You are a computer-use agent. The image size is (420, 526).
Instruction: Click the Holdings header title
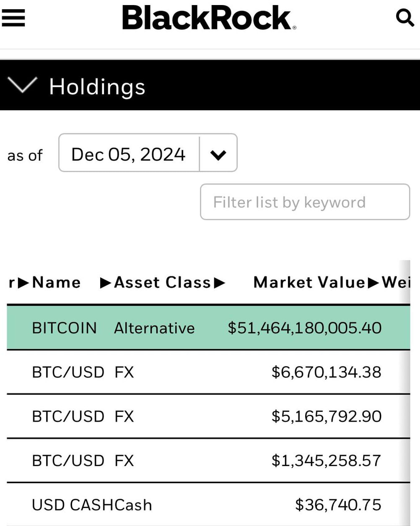[97, 86]
